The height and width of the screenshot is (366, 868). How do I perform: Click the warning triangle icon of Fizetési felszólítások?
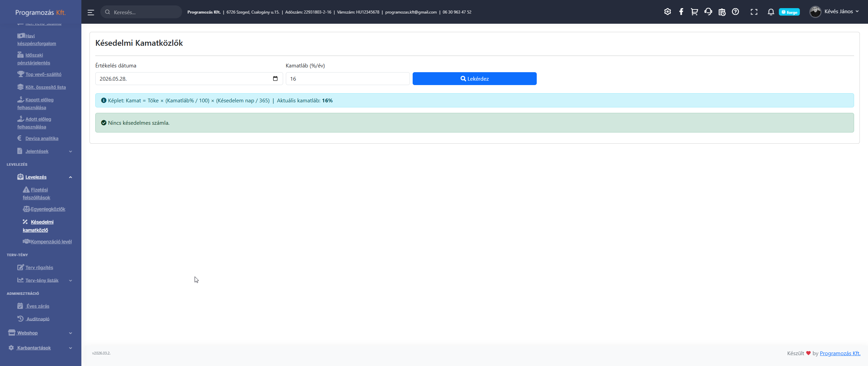[x=26, y=189]
